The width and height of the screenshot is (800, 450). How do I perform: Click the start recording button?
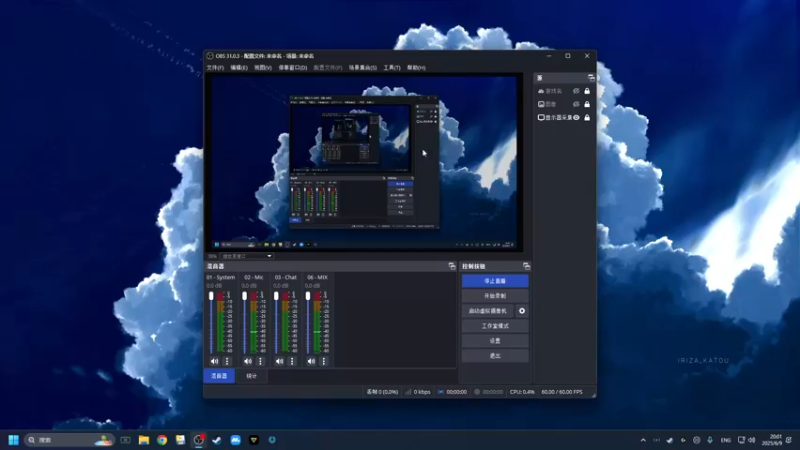click(495, 296)
